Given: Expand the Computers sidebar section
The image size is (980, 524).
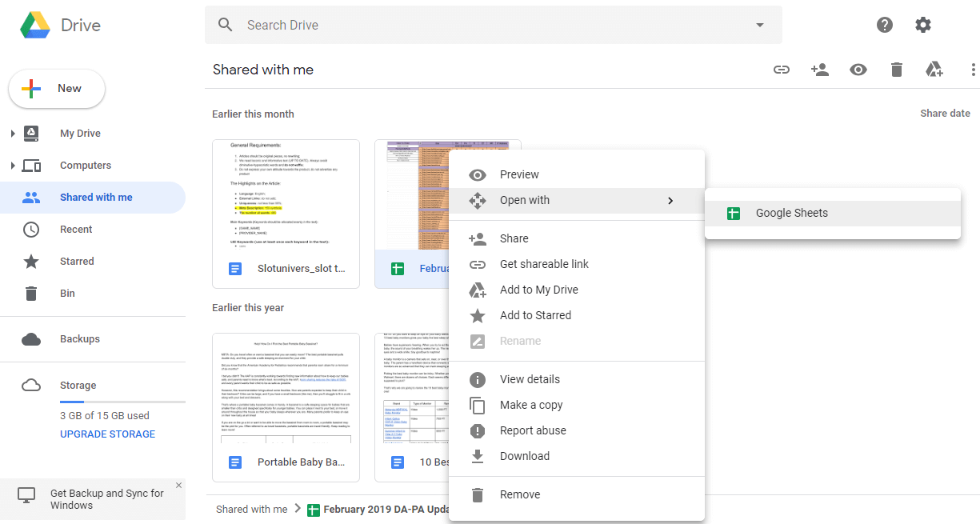Looking at the screenshot, I should (x=11, y=165).
